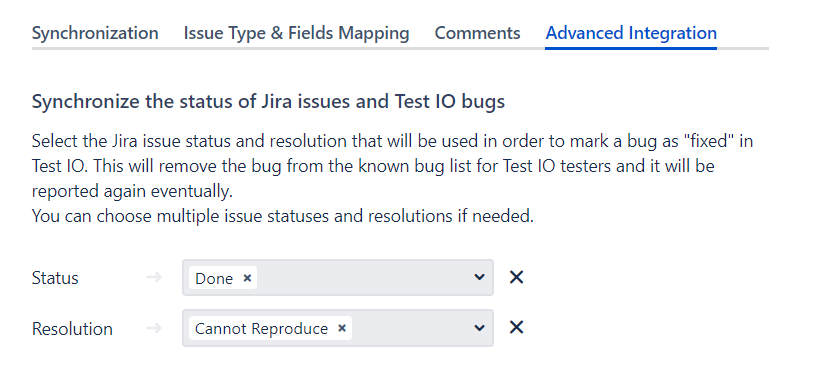This screenshot has width=813, height=370.
Task: Select the Cannot Reproduce tag text
Action: point(261,329)
